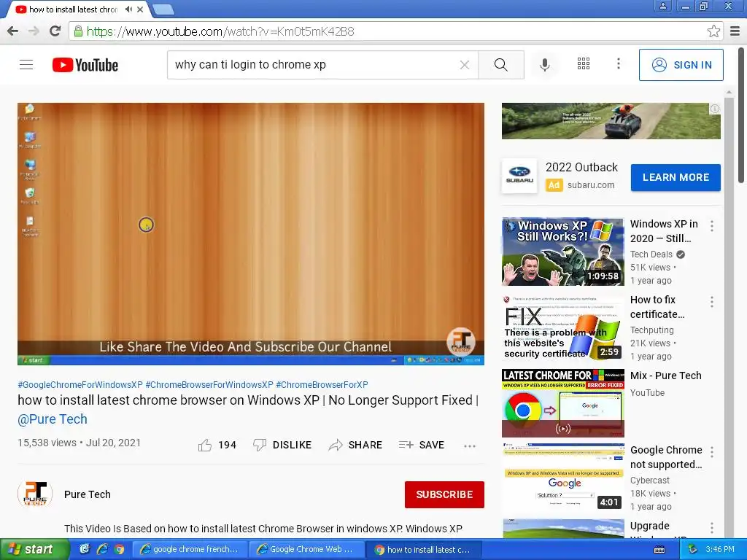747x560 pixels.
Task: Open a new browser tab
Action: [x=163, y=9]
